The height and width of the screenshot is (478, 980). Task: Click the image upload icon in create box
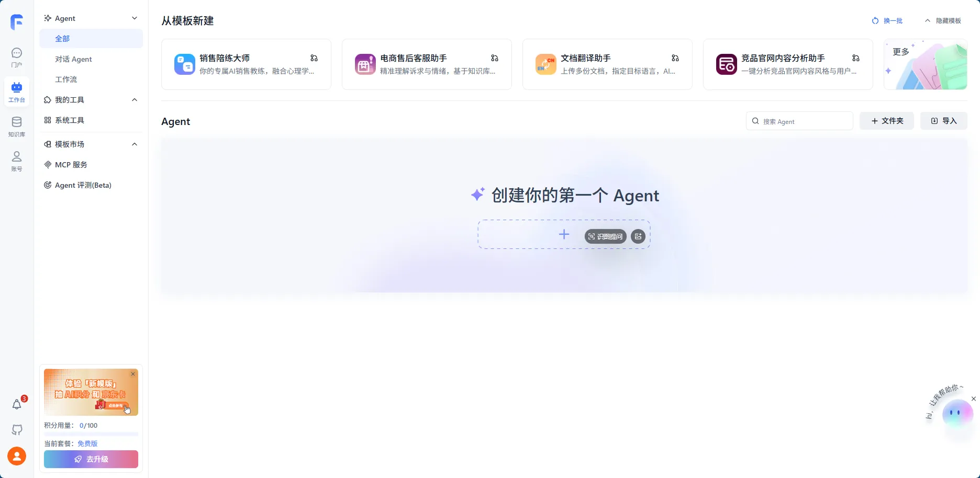point(638,236)
